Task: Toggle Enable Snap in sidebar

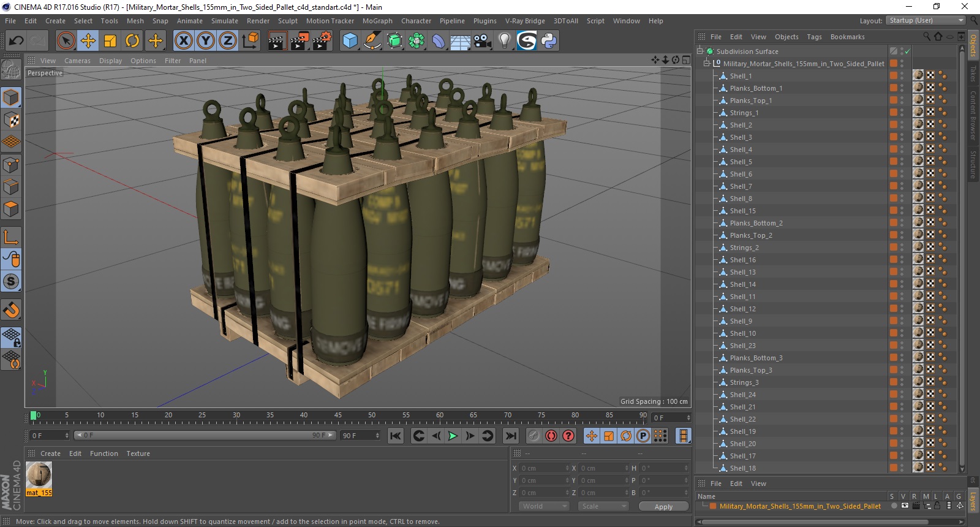Action: (11, 281)
